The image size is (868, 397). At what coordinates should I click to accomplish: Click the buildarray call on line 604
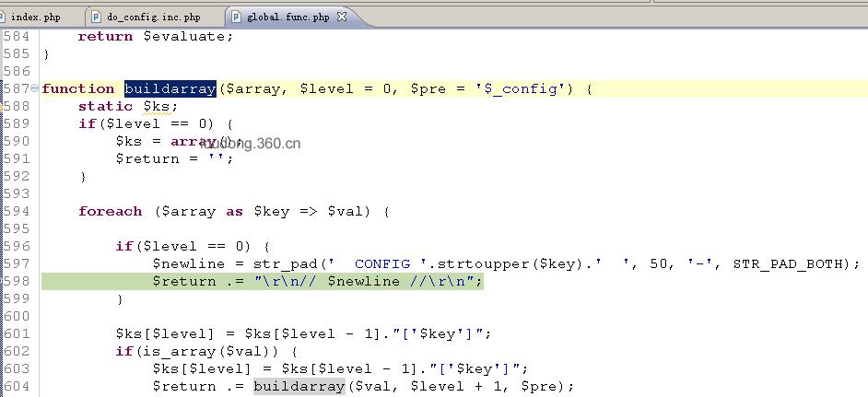click(299, 386)
